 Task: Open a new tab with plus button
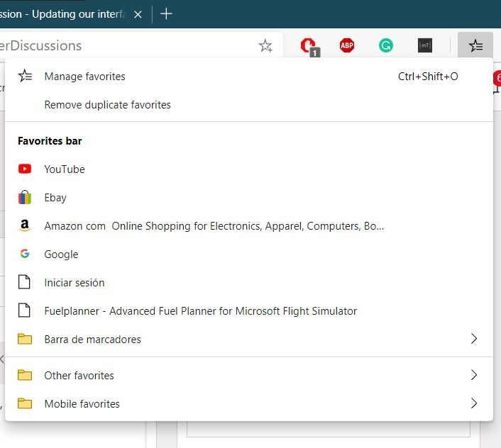coord(166,14)
